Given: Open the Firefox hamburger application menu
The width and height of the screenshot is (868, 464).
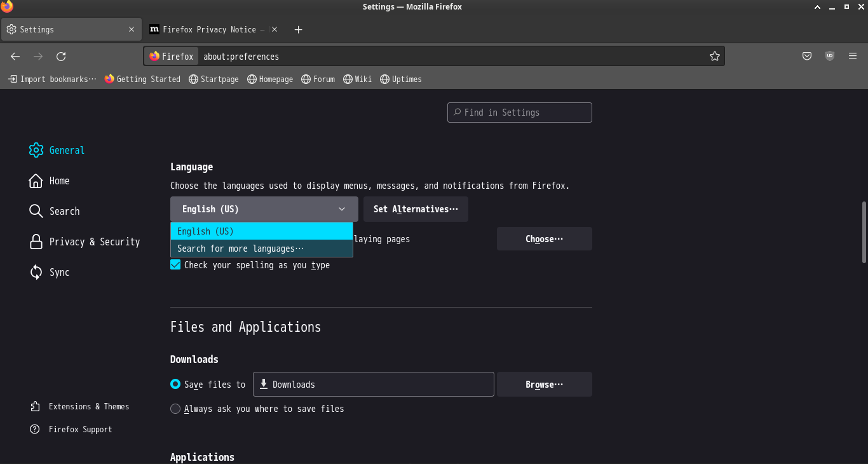Looking at the screenshot, I should coord(853,56).
